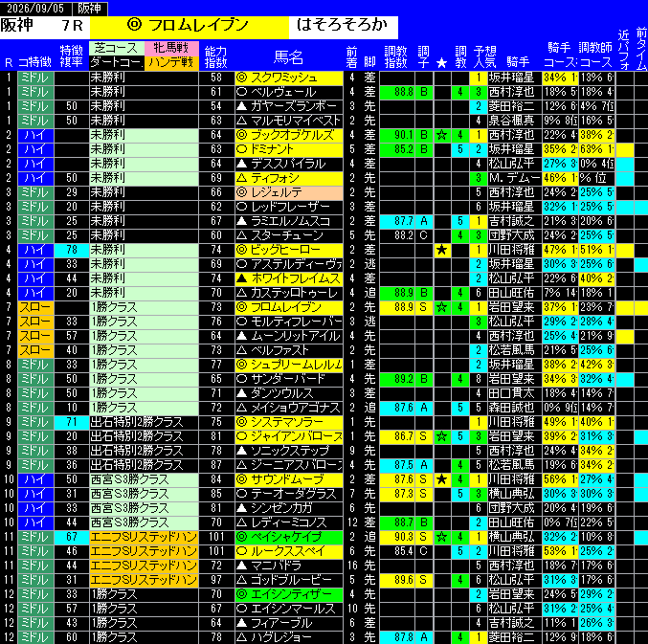Click the 調教師コース column header
The image size is (648, 644).
coord(595,56)
